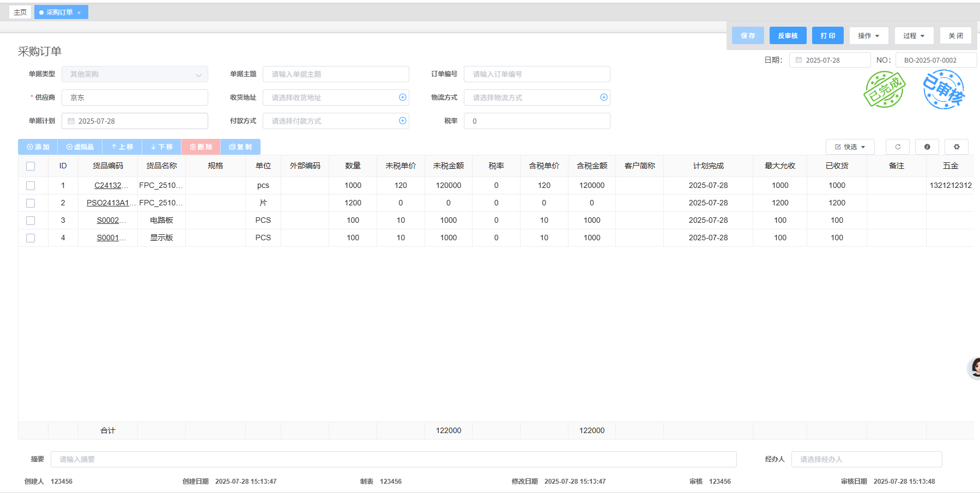Screen dimensions: 980x493
Task: Click plus icon in 物流方式 field
Action: 603,98
